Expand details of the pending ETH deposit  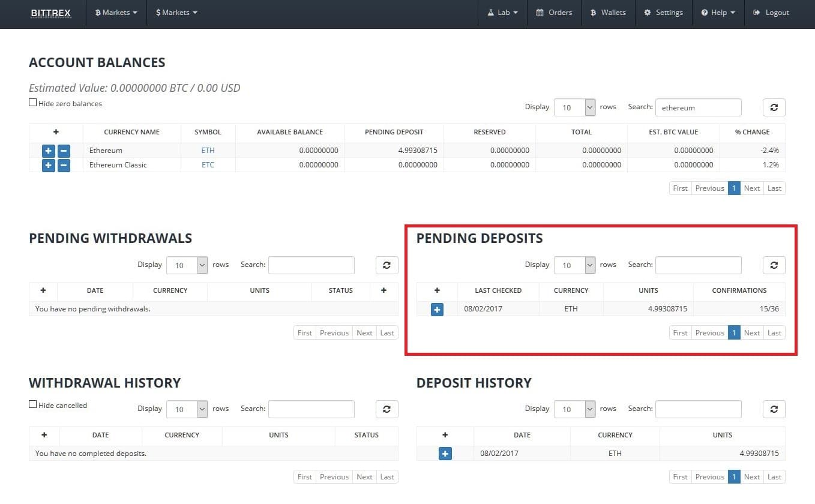click(437, 309)
